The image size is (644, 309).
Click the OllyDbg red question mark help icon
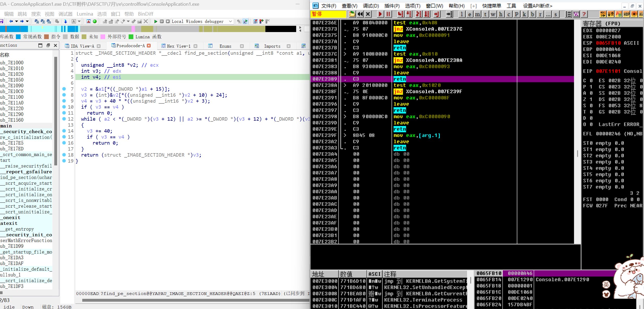tap(584, 14)
